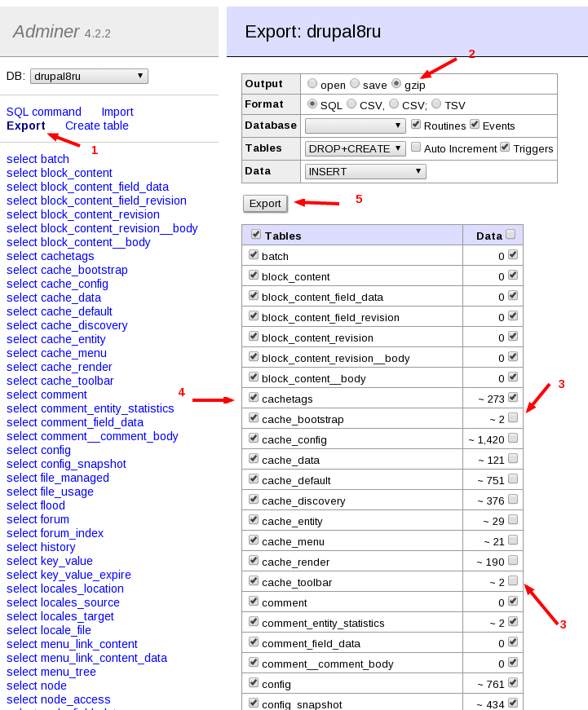
Task: Toggle the Routines checkbox
Action: [x=416, y=124]
